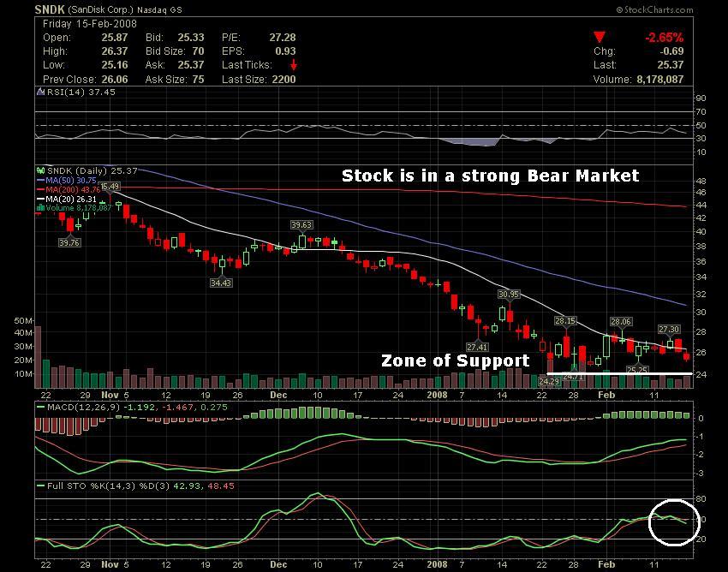Click the High value 26.37
Image resolution: width=728 pixels, height=572 pixels.
coord(114,51)
